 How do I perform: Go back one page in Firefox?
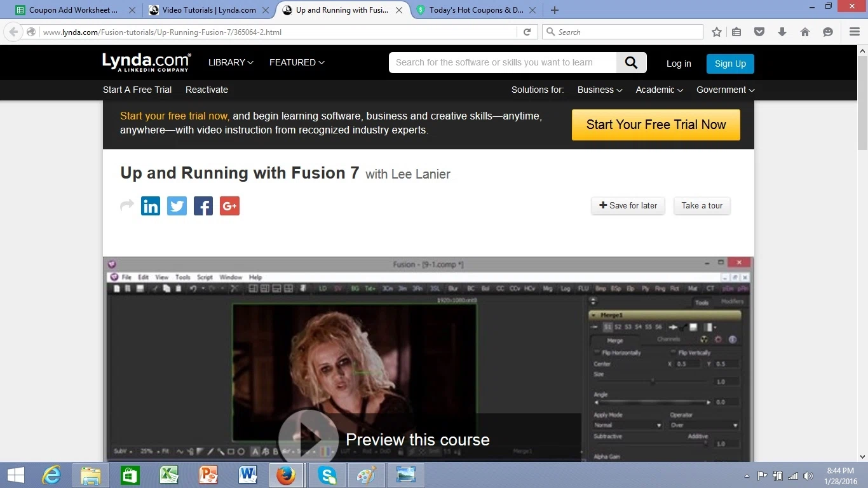click(x=13, y=32)
